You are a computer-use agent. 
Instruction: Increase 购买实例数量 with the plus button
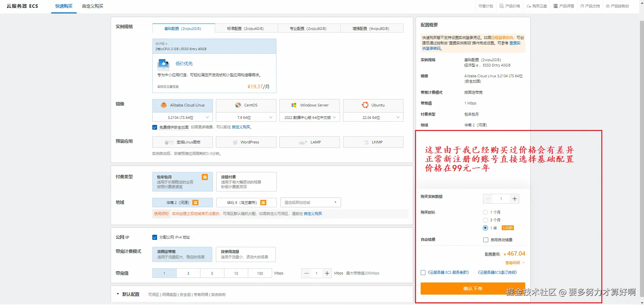point(515,199)
